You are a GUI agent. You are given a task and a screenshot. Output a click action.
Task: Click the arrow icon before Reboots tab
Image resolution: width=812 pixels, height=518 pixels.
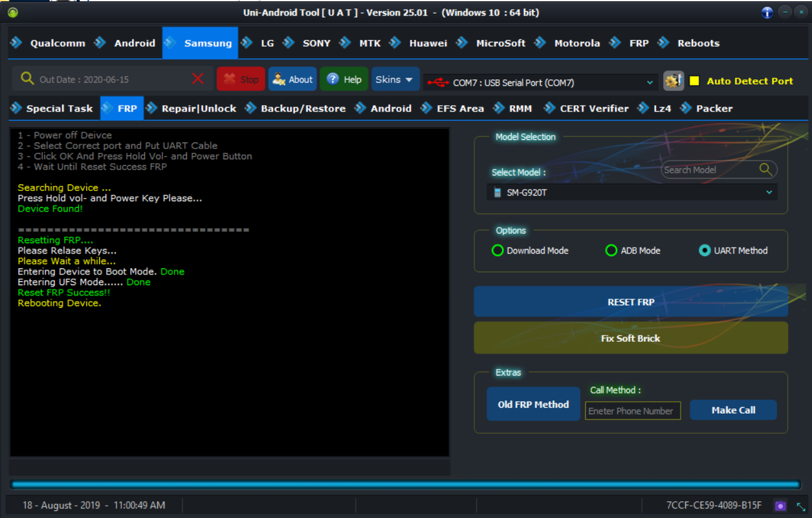tap(663, 43)
